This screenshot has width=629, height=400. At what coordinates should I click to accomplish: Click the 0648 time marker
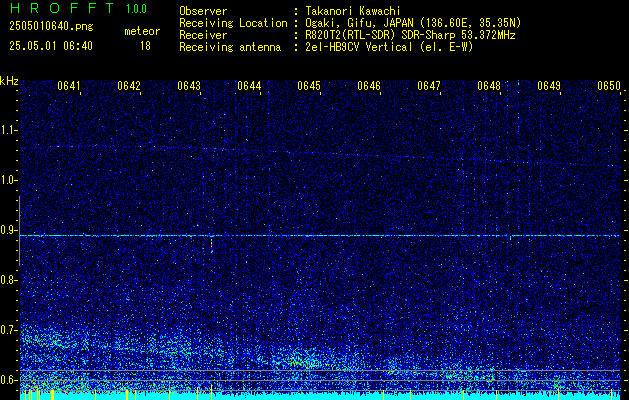tap(489, 86)
